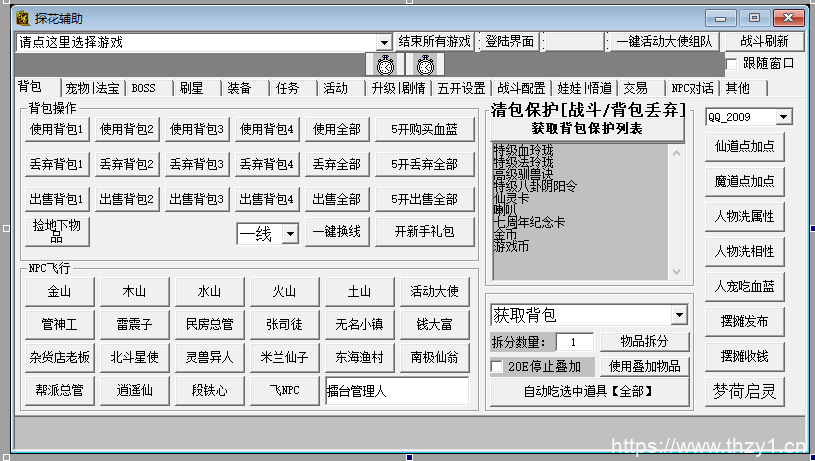Click the 一键换线 button
Viewport: 815px width, 461px height.
point(337,231)
